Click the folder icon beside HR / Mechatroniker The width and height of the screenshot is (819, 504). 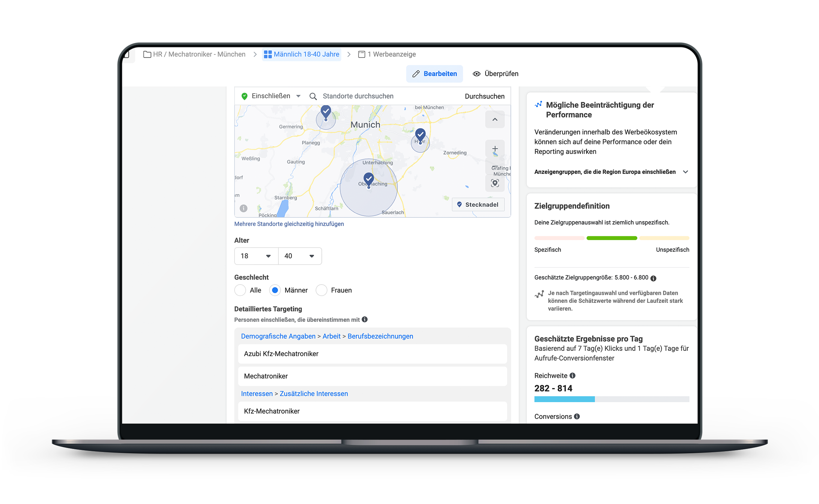point(147,54)
